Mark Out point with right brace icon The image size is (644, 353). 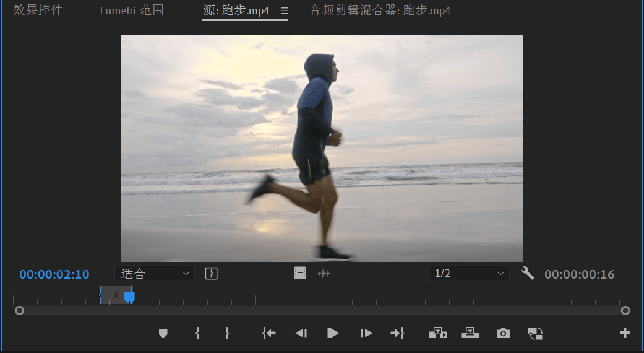(x=227, y=333)
